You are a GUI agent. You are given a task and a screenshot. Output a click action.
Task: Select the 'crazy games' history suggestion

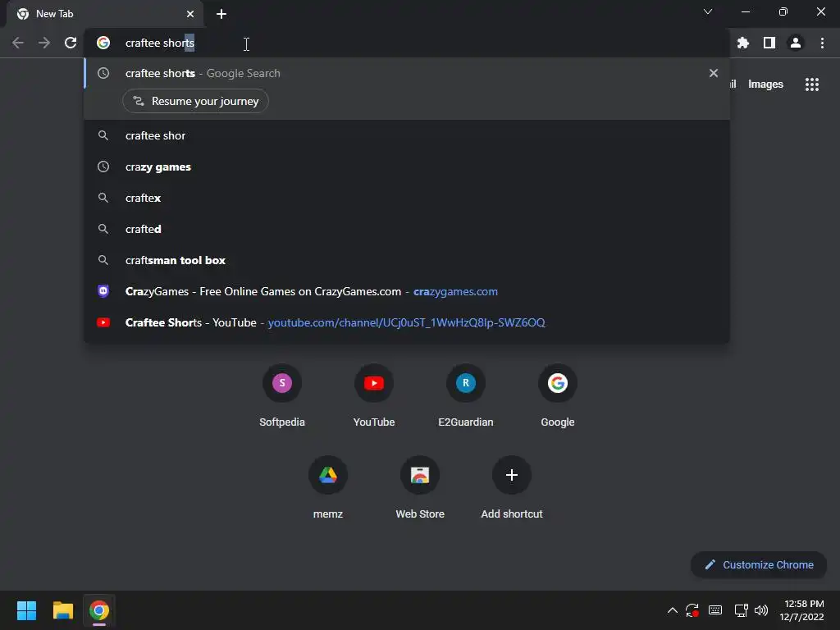(x=407, y=167)
